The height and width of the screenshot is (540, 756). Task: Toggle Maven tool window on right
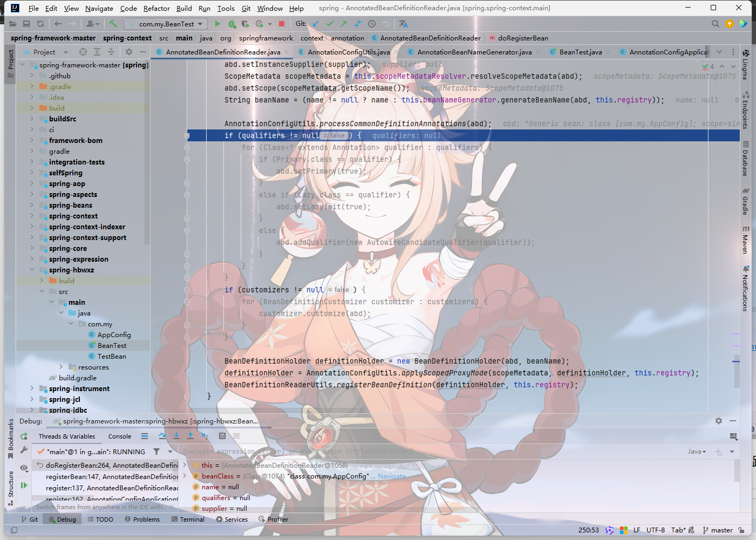coord(745,240)
